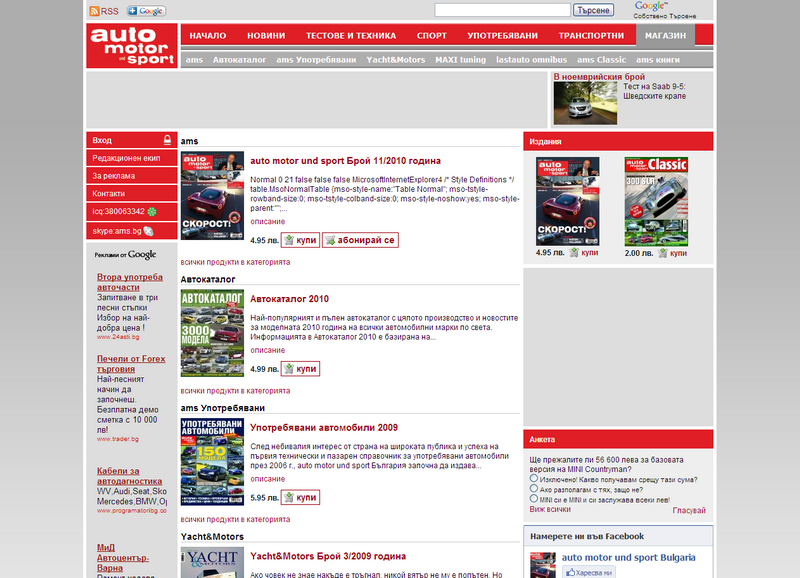Click the абонирай се button
The image size is (800, 578).
click(x=360, y=240)
